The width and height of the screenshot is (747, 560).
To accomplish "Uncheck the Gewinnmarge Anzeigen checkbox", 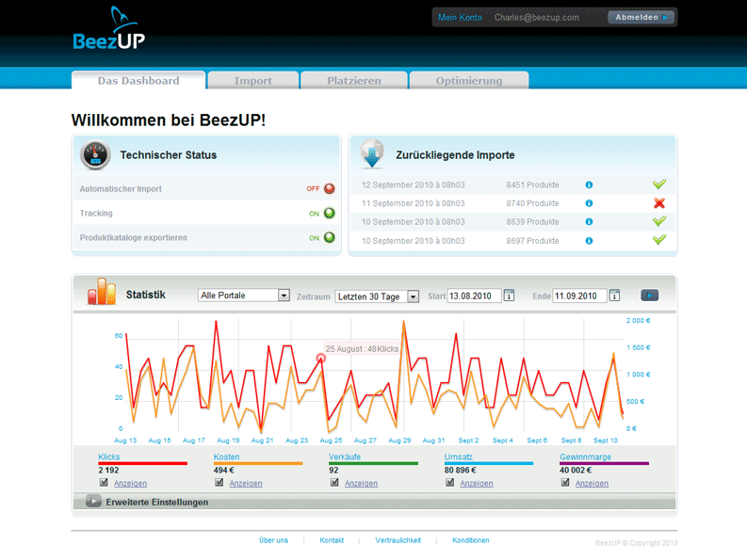I will click(x=565, y=483).
